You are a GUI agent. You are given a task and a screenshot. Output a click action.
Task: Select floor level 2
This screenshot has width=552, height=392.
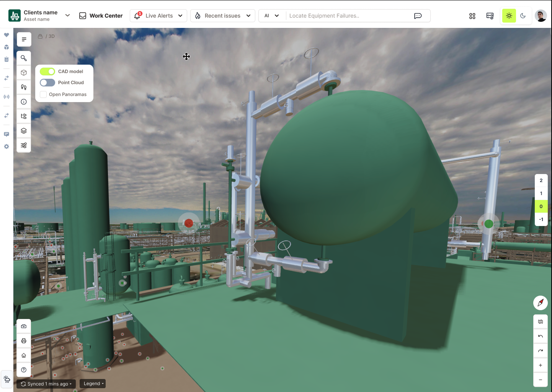point(541,181)
